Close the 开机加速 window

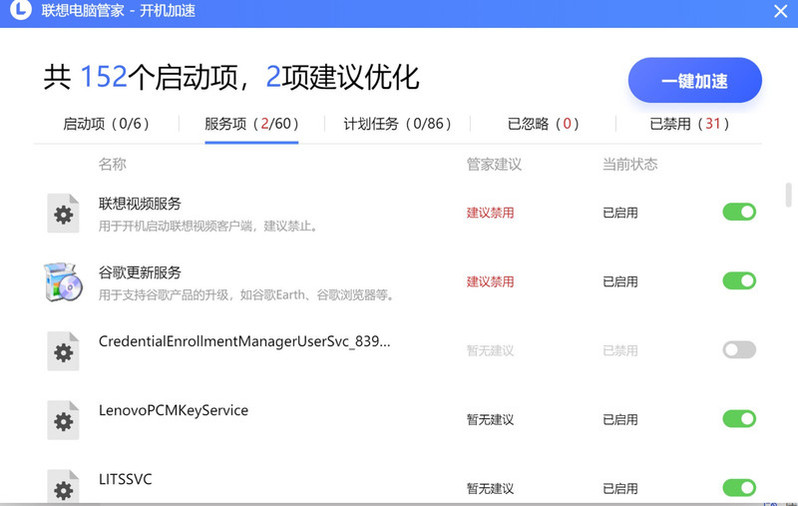780,11
